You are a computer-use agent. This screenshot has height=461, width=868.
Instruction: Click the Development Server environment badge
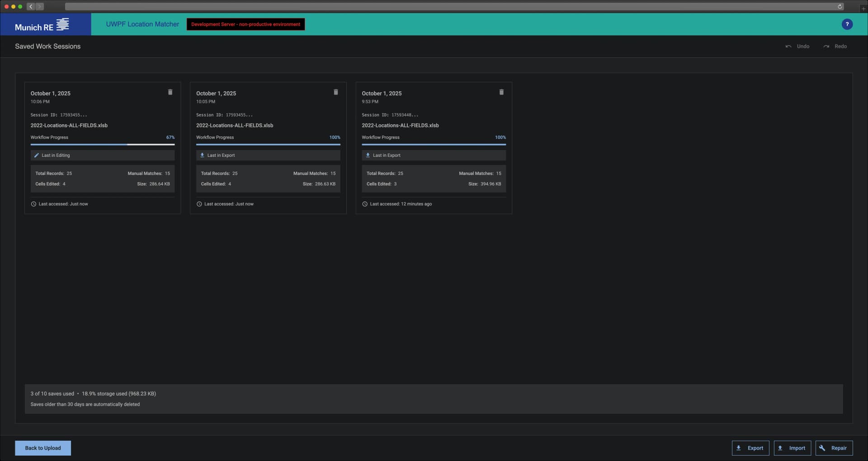(x=245, y=24)
